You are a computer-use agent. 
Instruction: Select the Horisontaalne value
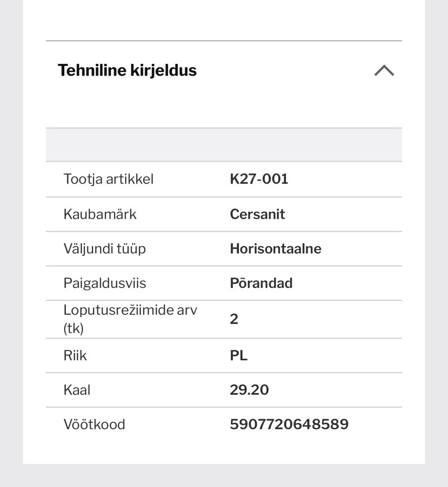(275, 249)
